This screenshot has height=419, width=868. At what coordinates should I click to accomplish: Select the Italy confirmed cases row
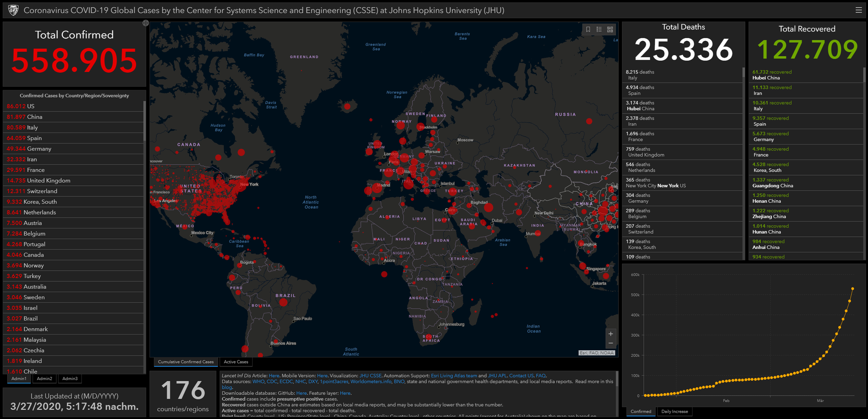[74, 127]
